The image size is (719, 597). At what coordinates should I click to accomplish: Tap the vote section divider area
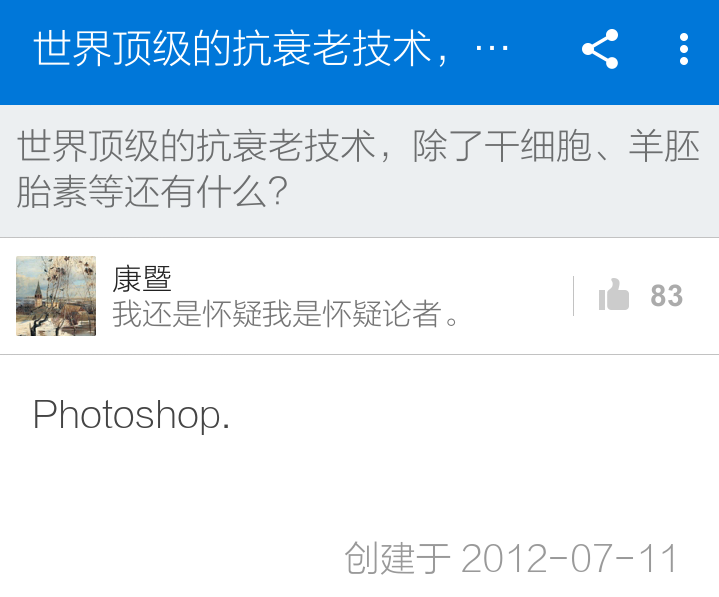click(x=574, y=296)
